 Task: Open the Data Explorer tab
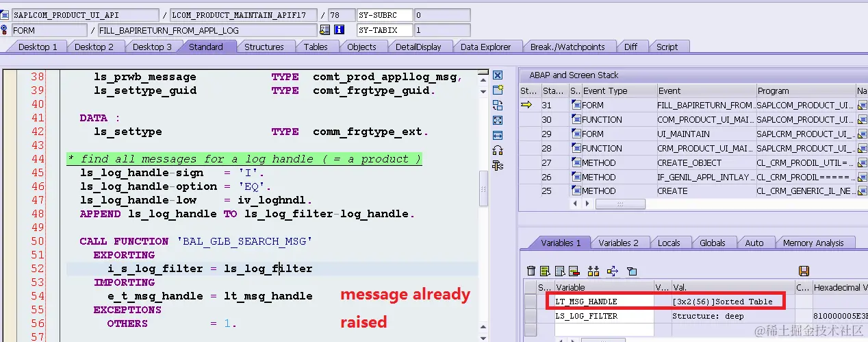coord(485,47)
